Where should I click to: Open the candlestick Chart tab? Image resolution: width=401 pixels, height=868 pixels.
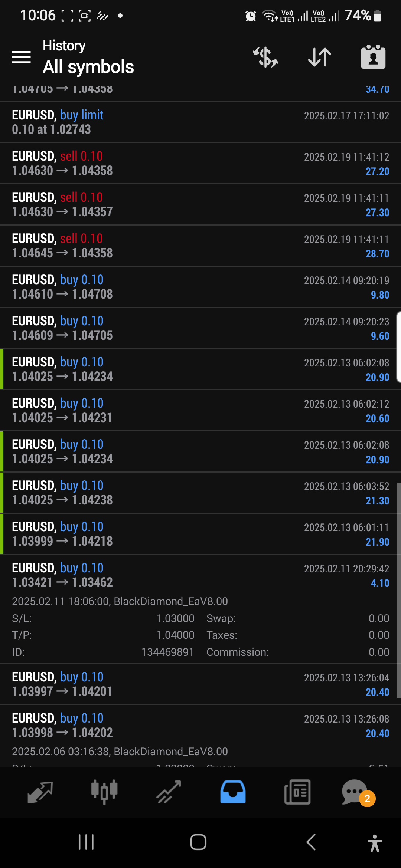coord(104,792)
